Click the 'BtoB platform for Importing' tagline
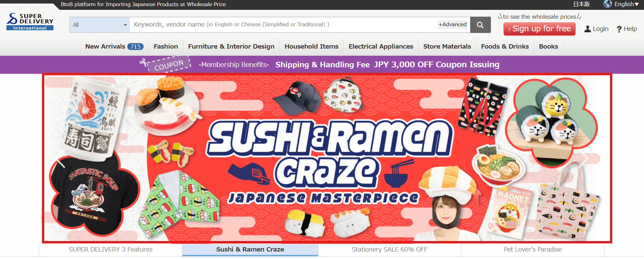The width and height of the screenshot is (644, 259). 143,4
